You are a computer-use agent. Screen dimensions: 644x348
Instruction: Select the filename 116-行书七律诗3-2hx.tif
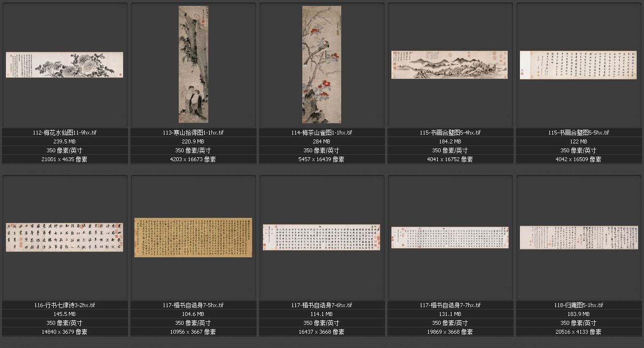coord(64,305)
